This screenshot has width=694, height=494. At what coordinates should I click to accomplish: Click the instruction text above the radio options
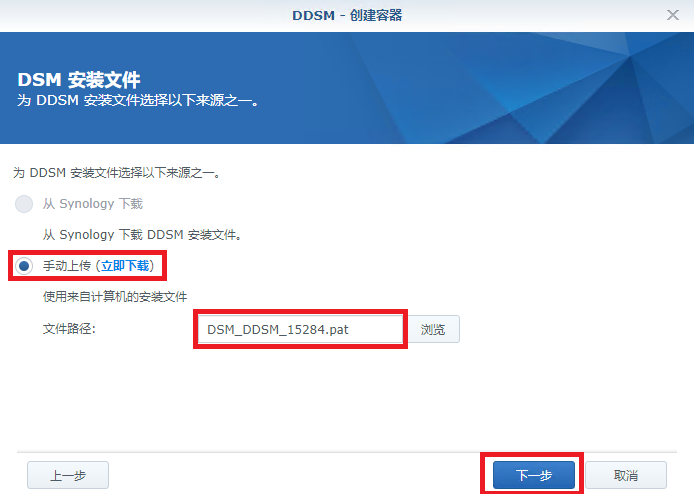[116, 173]
